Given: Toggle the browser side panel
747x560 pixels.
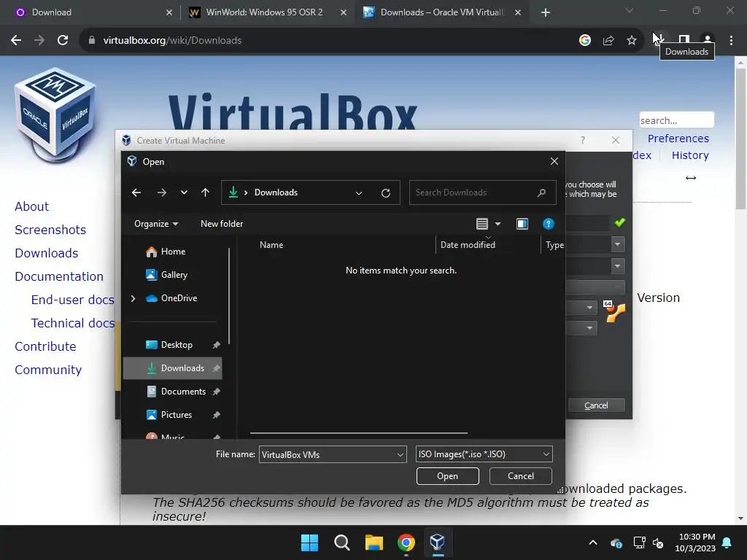Looking at the screenshot, I should [684, 40].
